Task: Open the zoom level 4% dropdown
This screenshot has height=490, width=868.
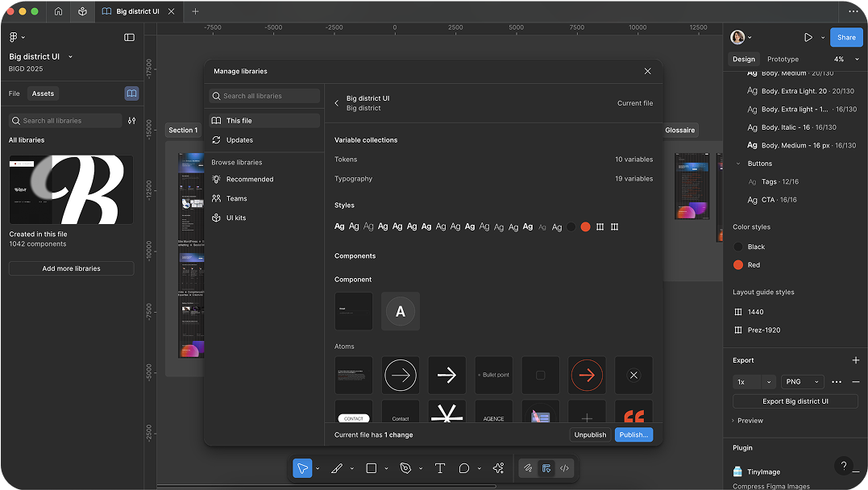Action: click(x=846, y=59)
